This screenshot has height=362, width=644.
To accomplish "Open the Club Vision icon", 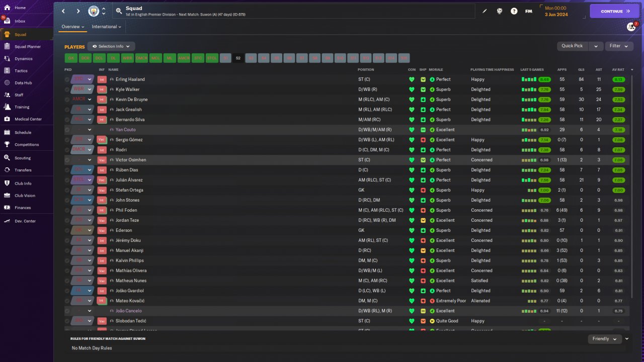I will click(7, 196).
